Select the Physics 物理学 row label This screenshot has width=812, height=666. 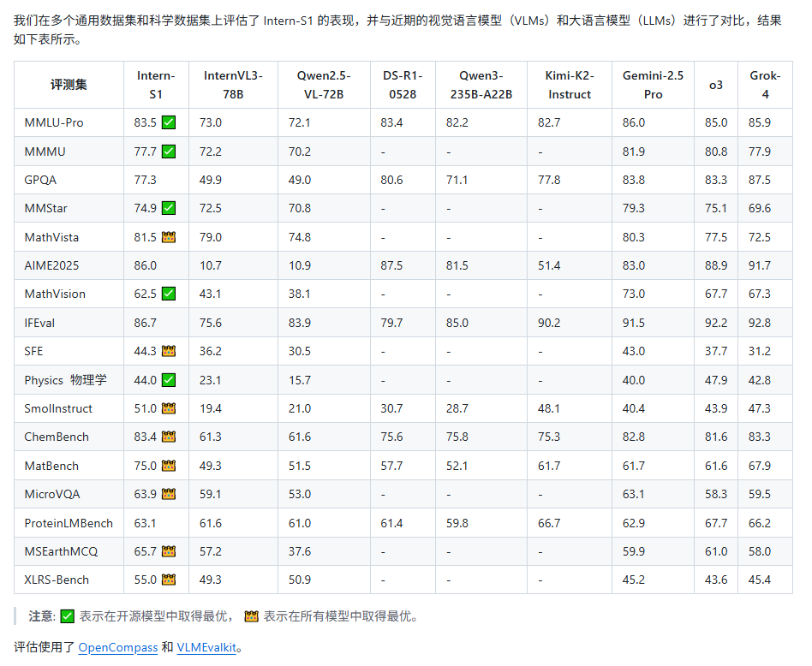click(x=66, y=380)
